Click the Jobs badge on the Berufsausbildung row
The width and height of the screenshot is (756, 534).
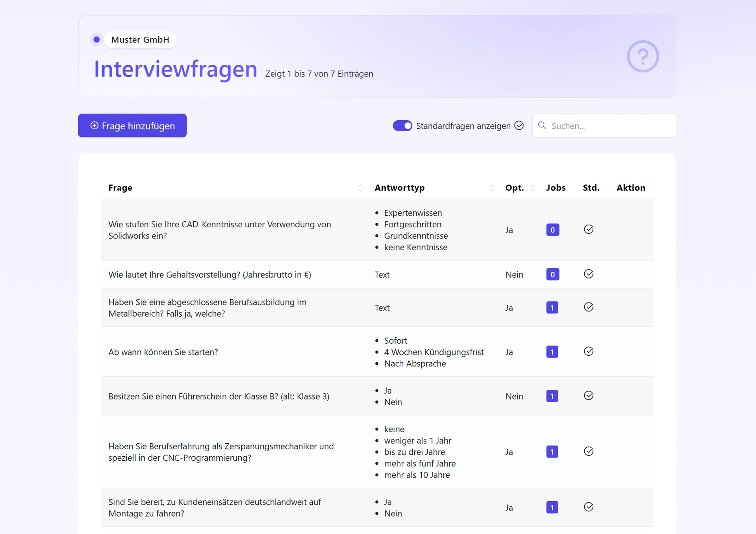pyautogui.click(x=552, y=307)
